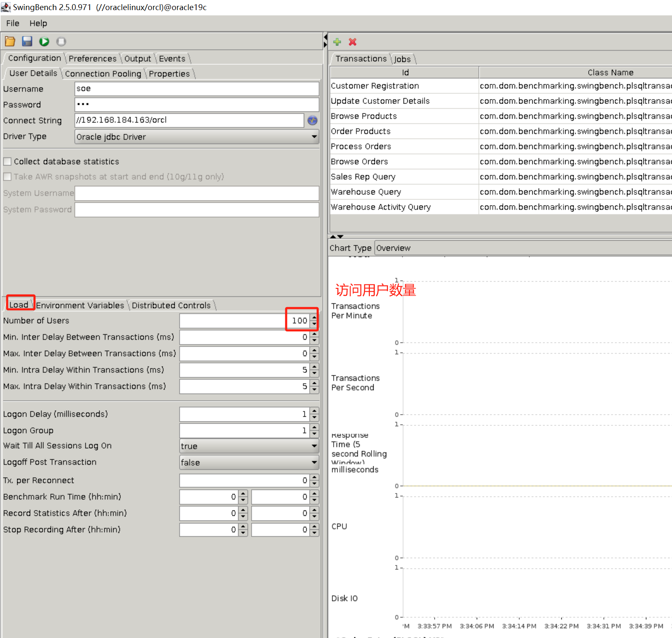Open the Wait Till All Sessions Log On dropdown
The height and width of the screenshot is (638, 672).
pos(249,446)
